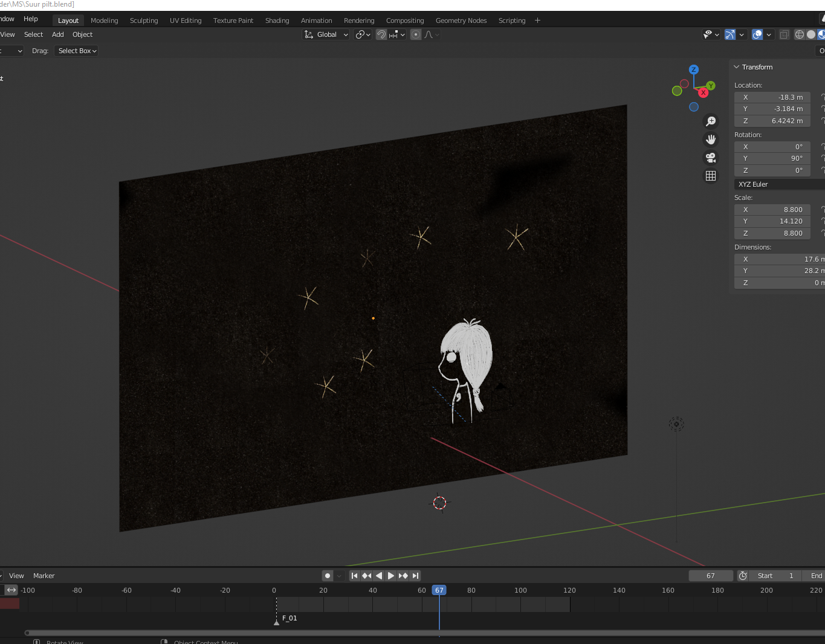The height and width of the screenshot is (644, 825).
Task: Toggle snapping magnet in header
Action: click(x=381, y=34)
